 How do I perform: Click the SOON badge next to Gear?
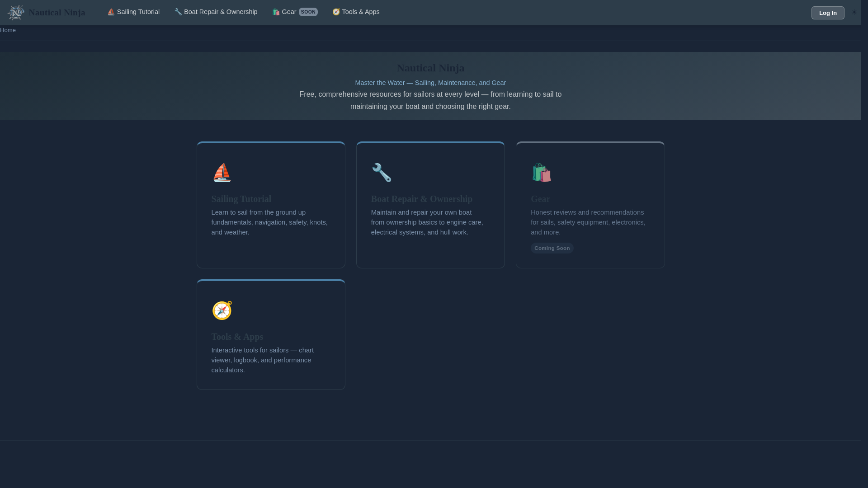[308, 12]
